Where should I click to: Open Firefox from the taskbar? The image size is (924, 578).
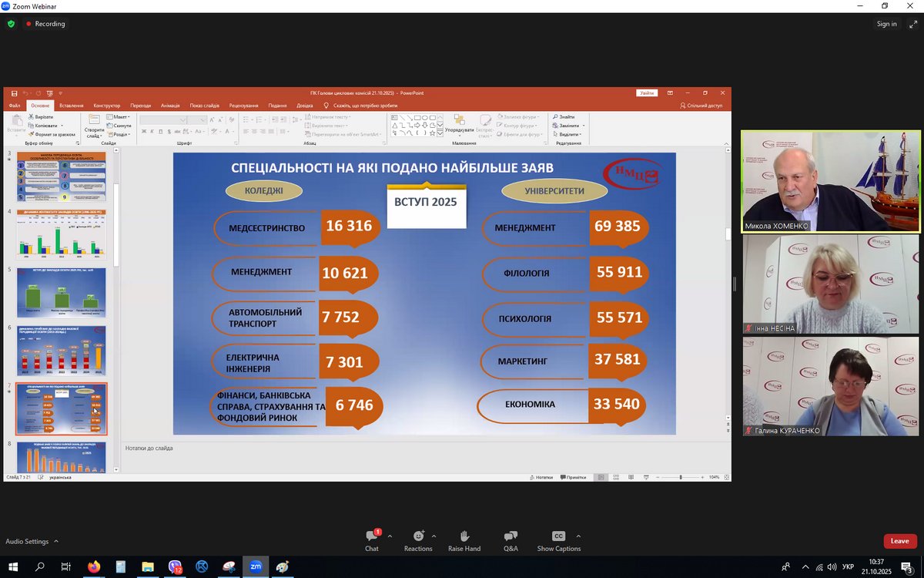click(94, 567)
